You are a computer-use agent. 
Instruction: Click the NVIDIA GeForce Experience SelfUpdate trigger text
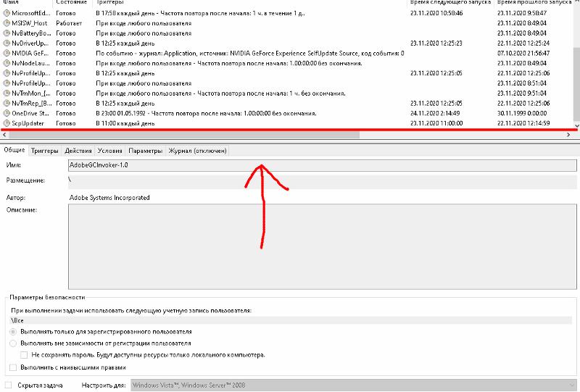(x=249, y=53)
